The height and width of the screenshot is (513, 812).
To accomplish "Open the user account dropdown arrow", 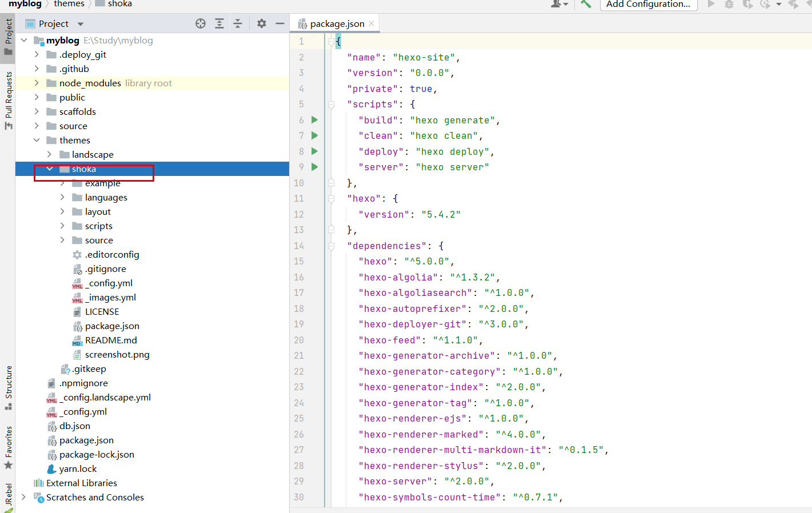I will 565,5.
